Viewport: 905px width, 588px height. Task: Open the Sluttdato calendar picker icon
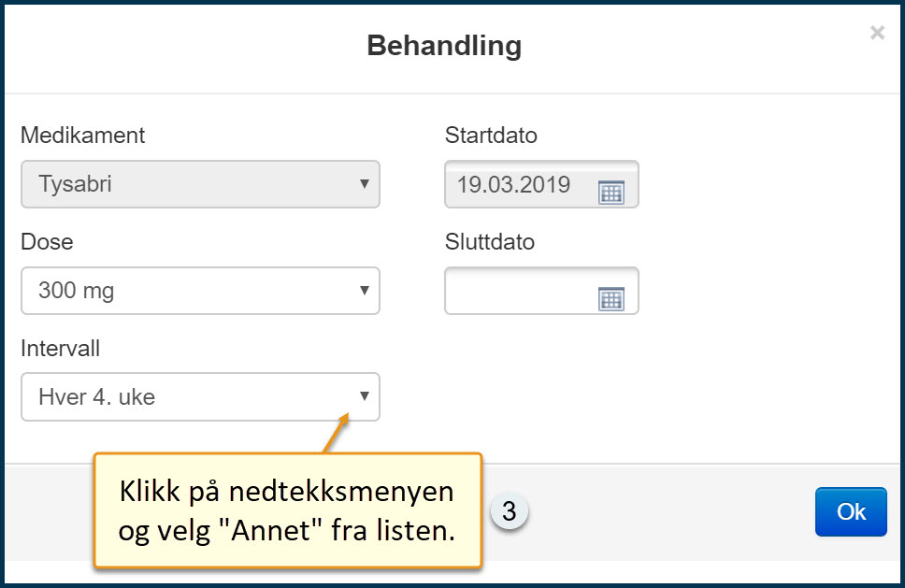click(611, 299)
